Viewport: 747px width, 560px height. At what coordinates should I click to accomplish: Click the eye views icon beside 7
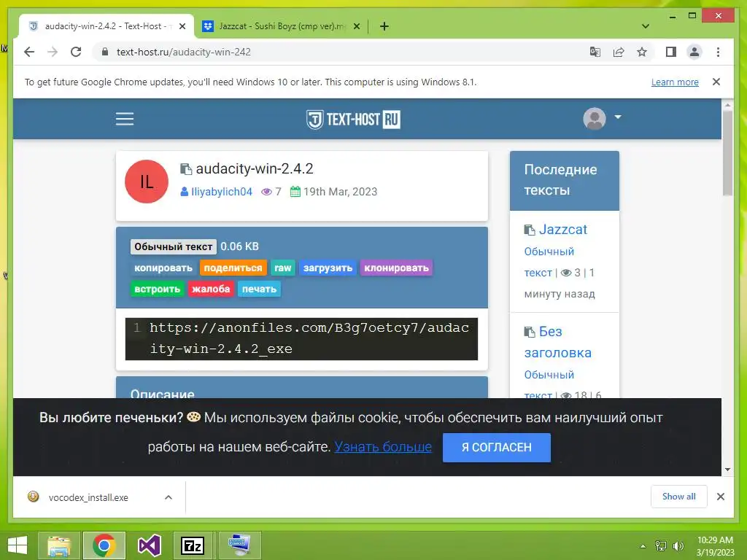(x=266, y=192)
